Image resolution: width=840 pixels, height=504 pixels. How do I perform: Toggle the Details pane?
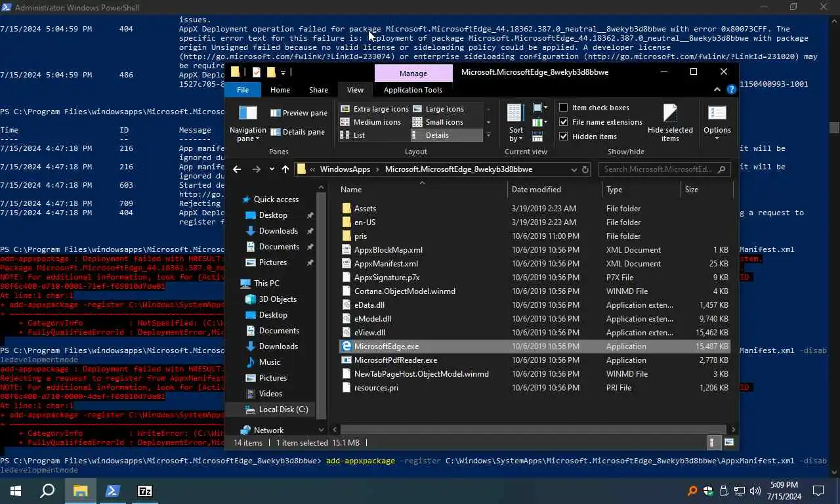pos(297,132)
